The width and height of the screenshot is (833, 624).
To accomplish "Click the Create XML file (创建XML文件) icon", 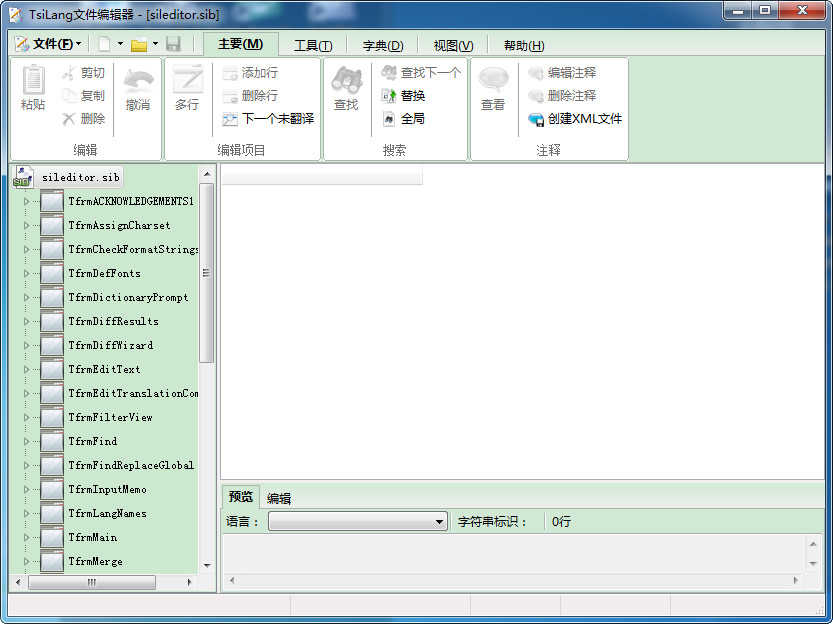I will [x=536, y=119].
